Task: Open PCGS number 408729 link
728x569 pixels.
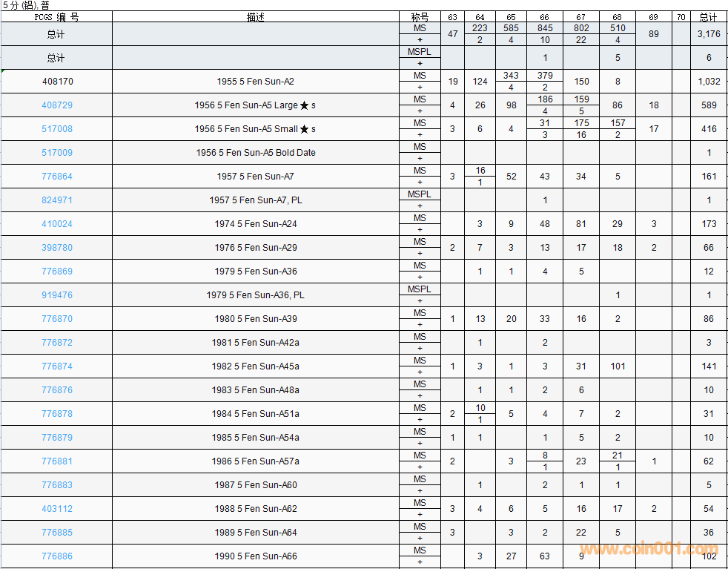Action: [x=57, y=105]
